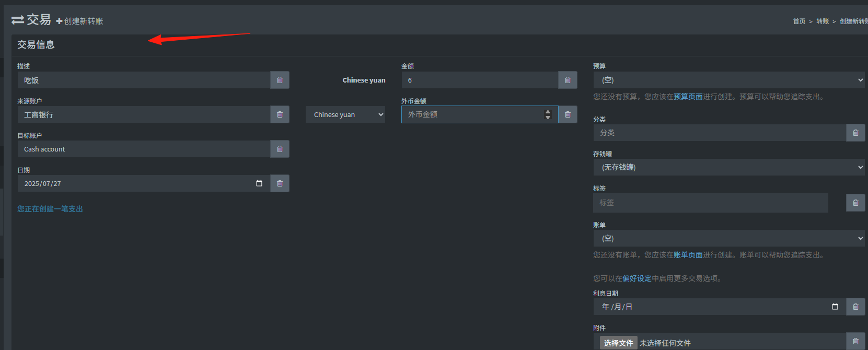The width and height of the screenshot is (868, 350).
Task: Clear the 分类 field via trash icon
Action: [855, 133]
